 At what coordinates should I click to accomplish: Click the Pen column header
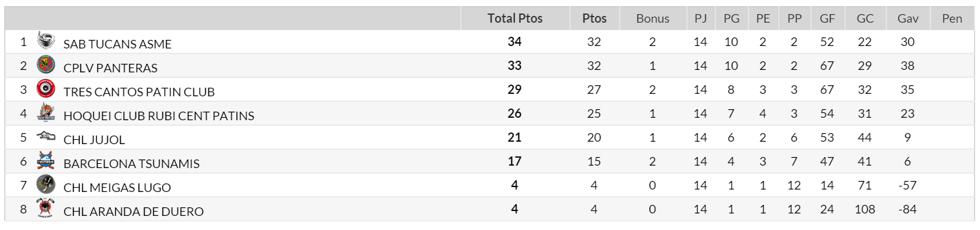click(x=952, y=18)
